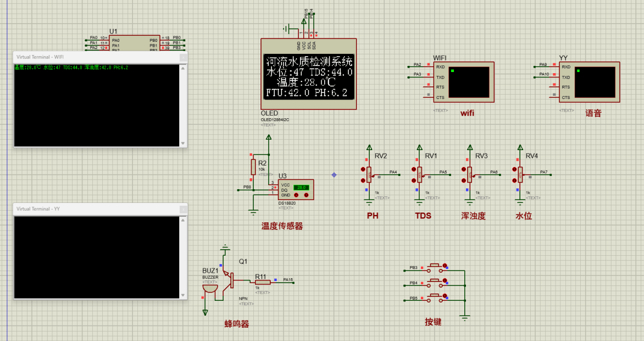Screen dimensions: 644x341
Task: Click the R11 resistor component
Action: click(263, 282)
